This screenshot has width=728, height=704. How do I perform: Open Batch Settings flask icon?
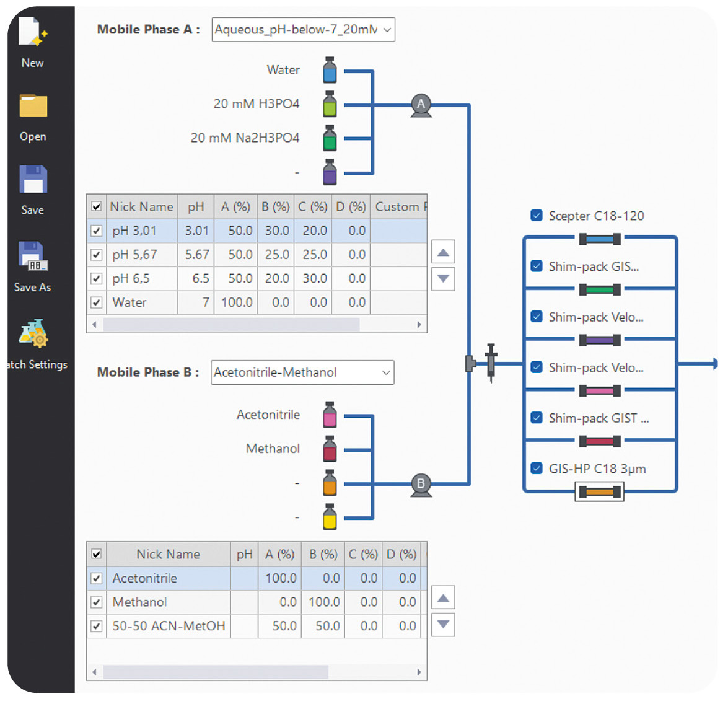[x=33, y=333]
